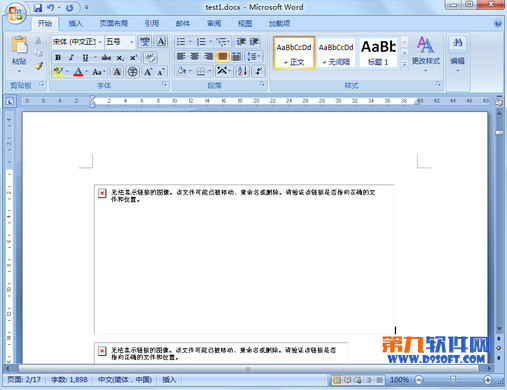Open 更改样式 change styles menu
507x390 pixels.
click(x=426, y=53)
